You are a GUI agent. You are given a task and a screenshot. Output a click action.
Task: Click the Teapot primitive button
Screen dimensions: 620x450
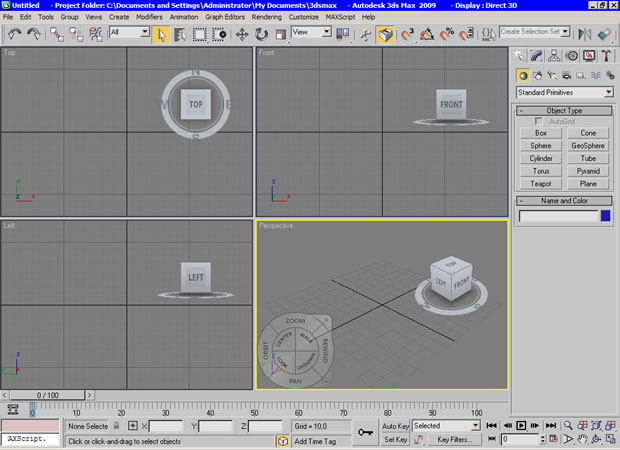(x=541, y=184)
